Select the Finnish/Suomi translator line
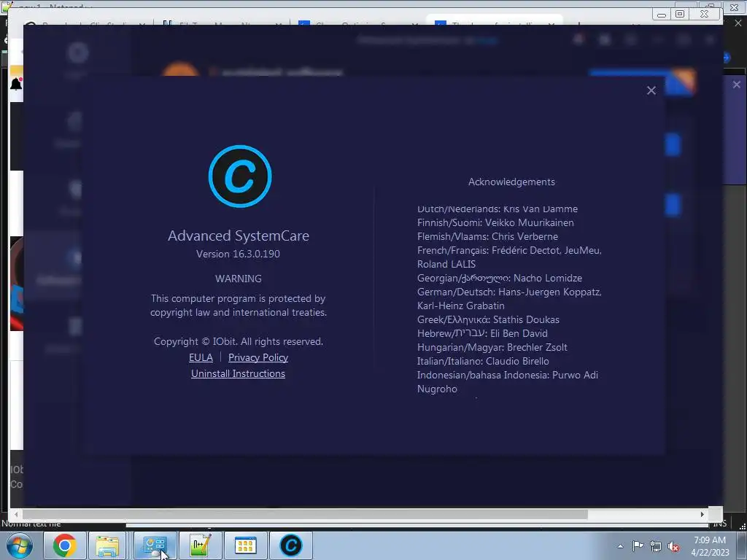The height and width of the screenshot is (560, 747). point(495,222)
